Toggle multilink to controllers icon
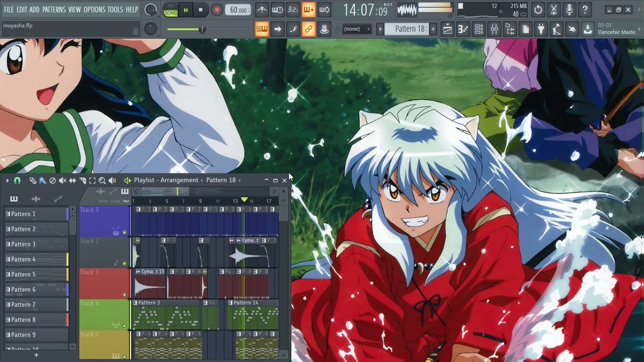Viewport: 644px width, 362px height. [x=308, y=29]
